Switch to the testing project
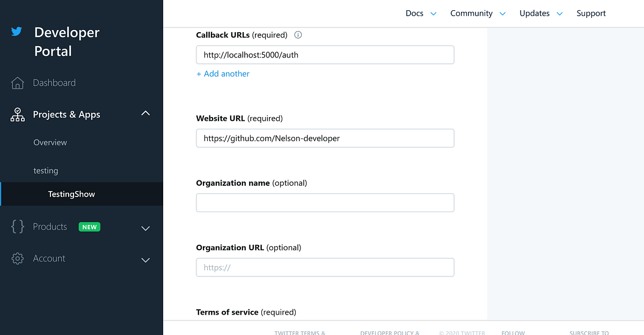The image size is (644, 335). [x=46, y=170]
